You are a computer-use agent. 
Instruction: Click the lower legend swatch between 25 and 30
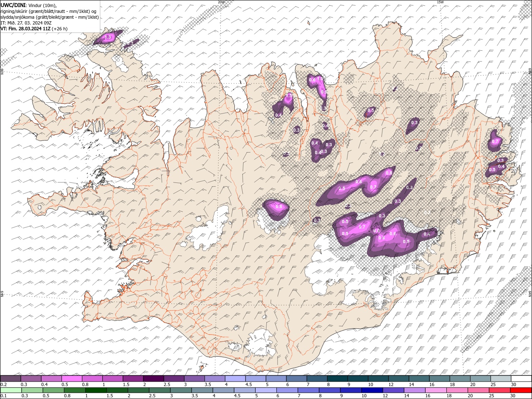499,390
